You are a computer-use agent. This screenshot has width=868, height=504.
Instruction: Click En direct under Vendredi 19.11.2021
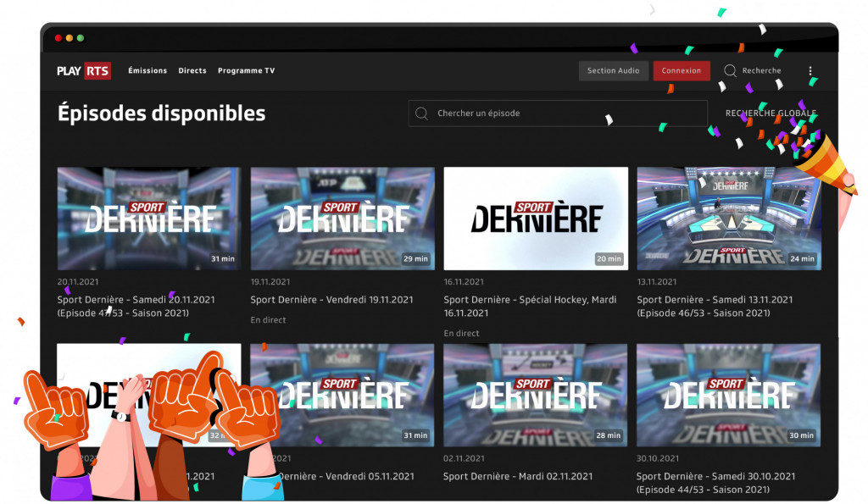[268, 320]
